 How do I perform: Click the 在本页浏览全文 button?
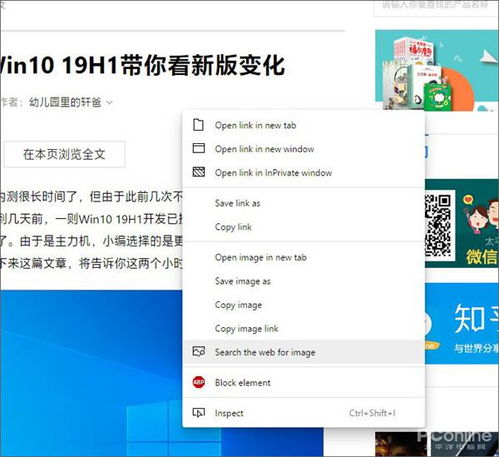click(64, 154)
